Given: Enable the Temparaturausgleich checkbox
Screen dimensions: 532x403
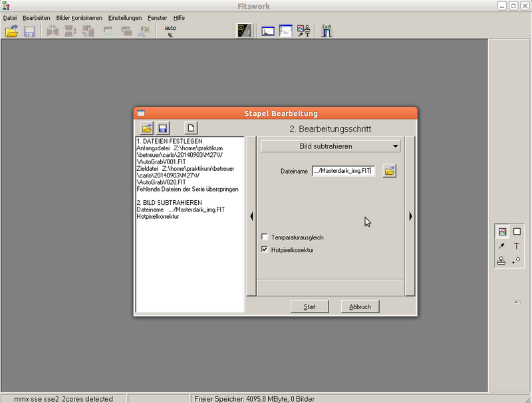Looking at the screenshot, I should (265, 236).
